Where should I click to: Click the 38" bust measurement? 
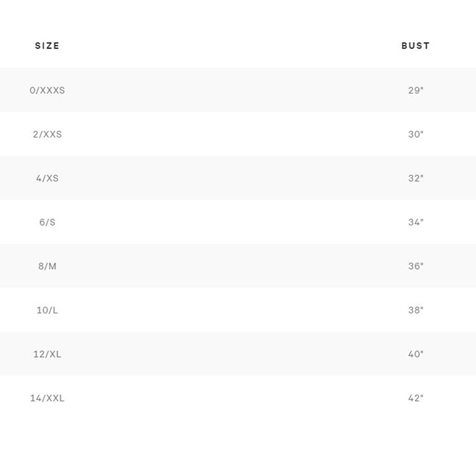[416, 310]
